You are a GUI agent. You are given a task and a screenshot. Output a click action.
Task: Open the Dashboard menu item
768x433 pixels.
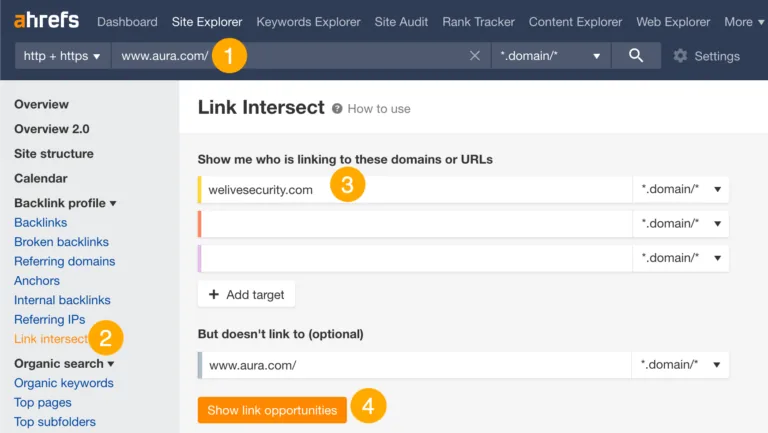pyautogui.click(x=127, y=22)
